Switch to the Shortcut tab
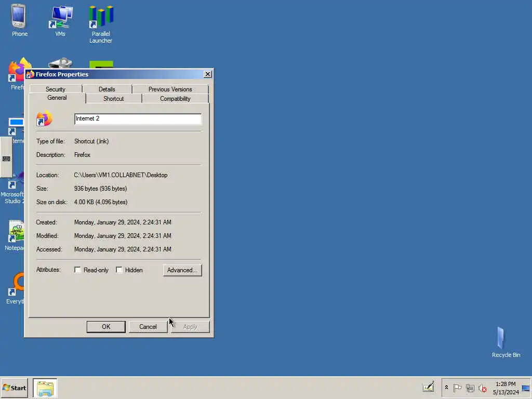Viewport: 532px width, 399px height. point(113,98)
